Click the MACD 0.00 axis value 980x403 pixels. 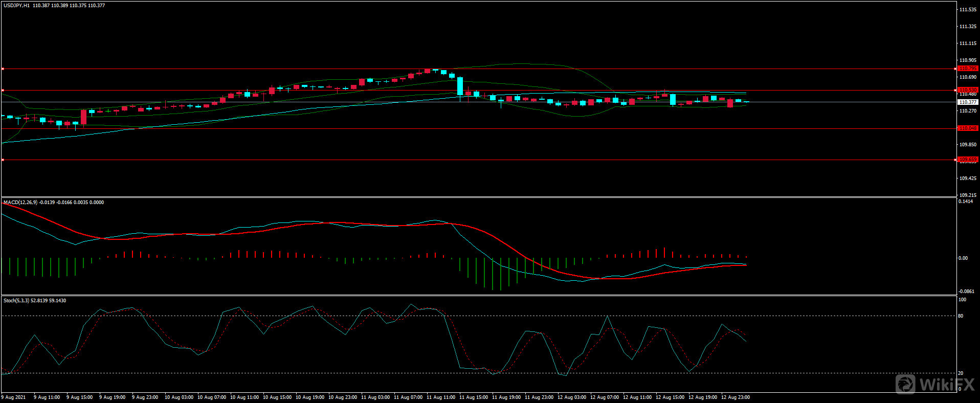click(963, 258)
